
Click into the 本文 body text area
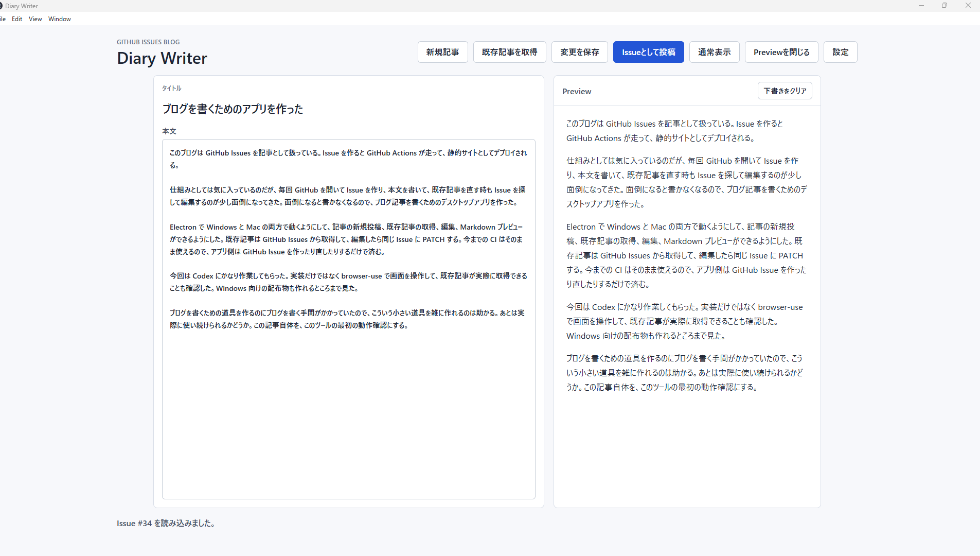click(348, 319)
